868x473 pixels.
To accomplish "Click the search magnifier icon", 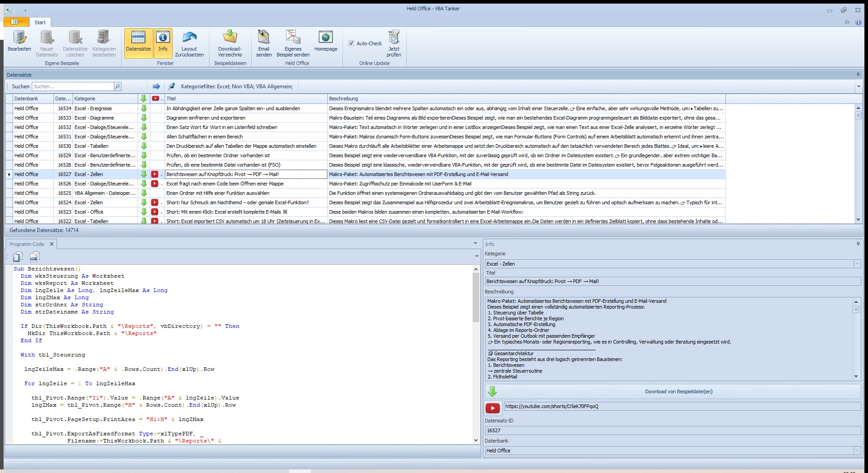I will tap(117, 86).
